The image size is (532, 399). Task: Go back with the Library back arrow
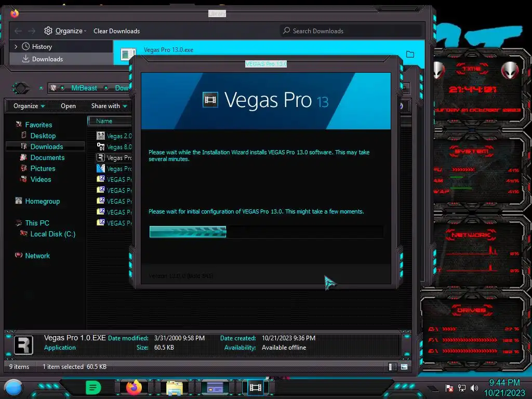18,31
